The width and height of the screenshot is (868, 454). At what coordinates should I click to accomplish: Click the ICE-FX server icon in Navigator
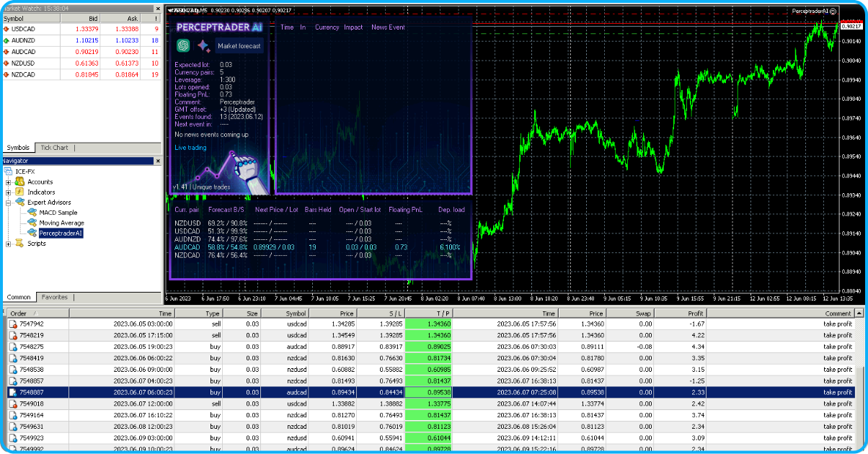point(9,172)
